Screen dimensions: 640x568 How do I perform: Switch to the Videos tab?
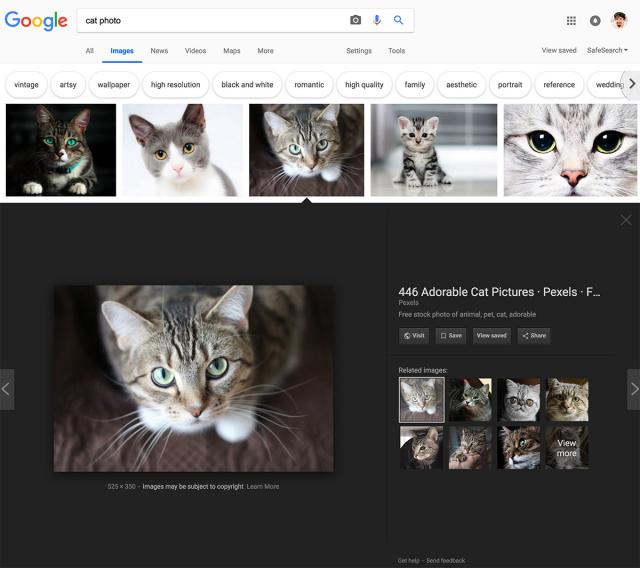(196, 51)
